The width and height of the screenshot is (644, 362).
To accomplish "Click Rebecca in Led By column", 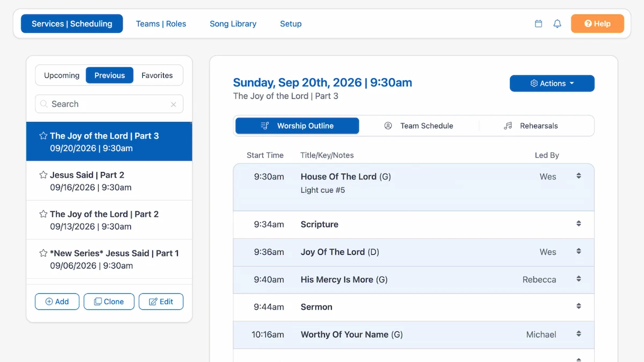I will (x=539, y=279).
